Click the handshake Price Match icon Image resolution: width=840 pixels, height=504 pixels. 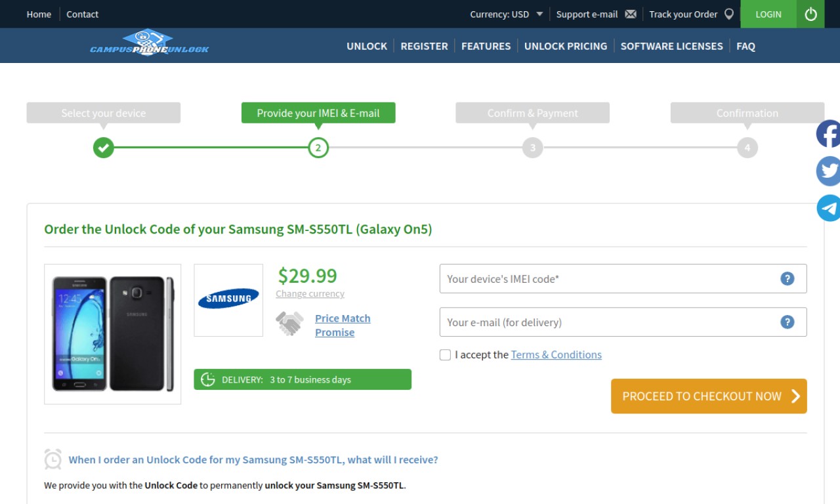tap(289, 324)
